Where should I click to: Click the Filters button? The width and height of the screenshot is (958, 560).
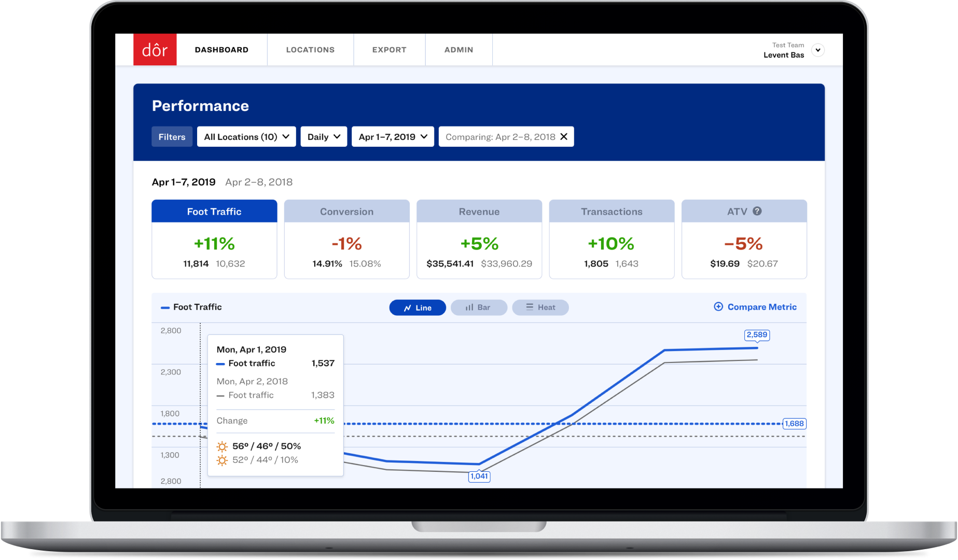[172, 137]
